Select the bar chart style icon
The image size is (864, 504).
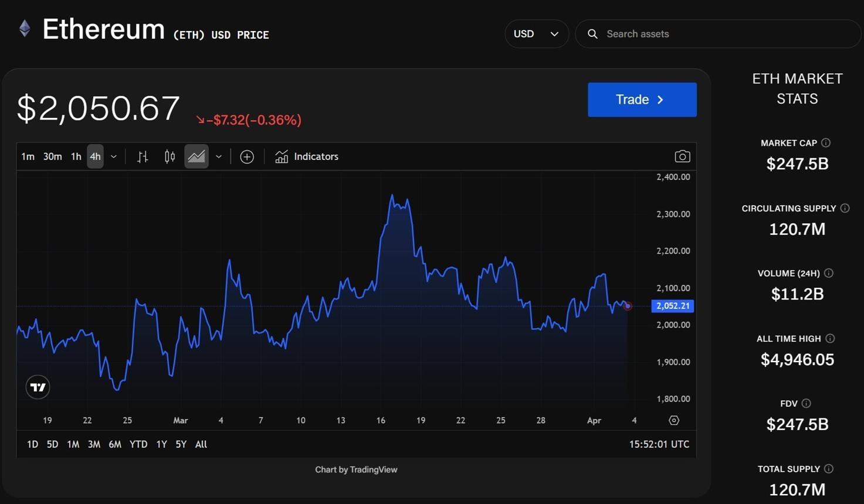[x=143, y=156]
